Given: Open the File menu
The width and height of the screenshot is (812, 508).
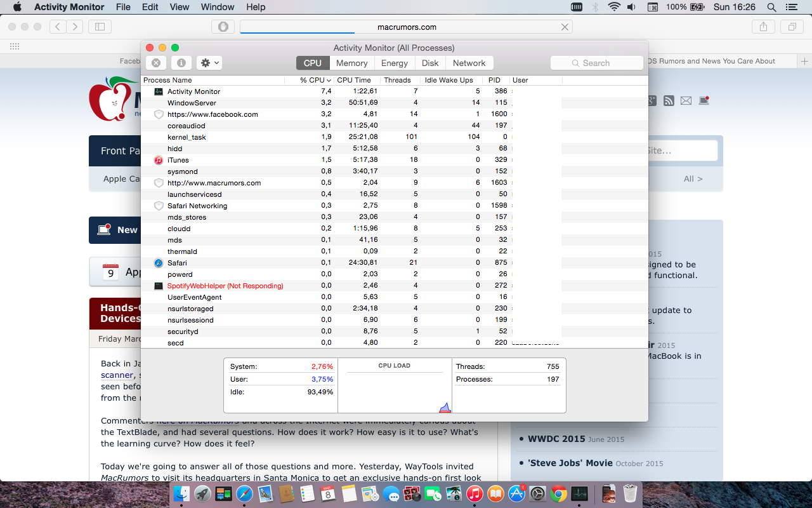Looking at the screenshot, I should coord(123,7).
